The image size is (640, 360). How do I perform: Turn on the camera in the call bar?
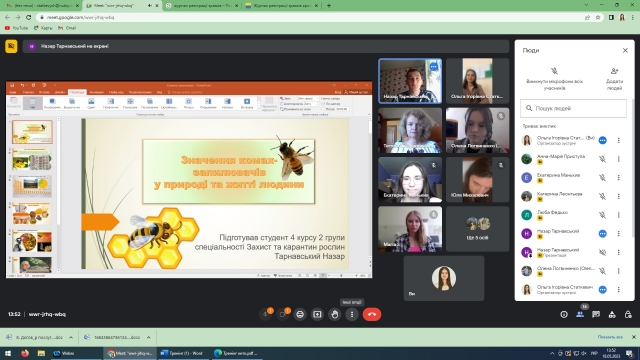click(x=283, y=314)
